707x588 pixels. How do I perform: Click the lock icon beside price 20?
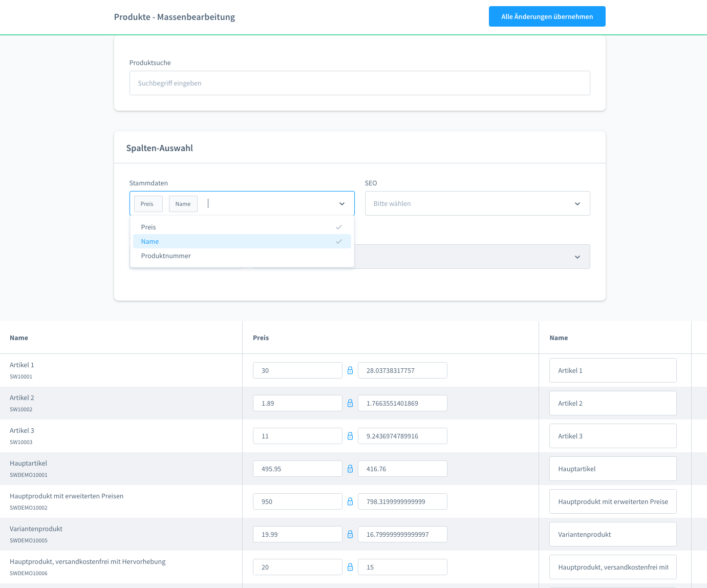pos(350,567)
